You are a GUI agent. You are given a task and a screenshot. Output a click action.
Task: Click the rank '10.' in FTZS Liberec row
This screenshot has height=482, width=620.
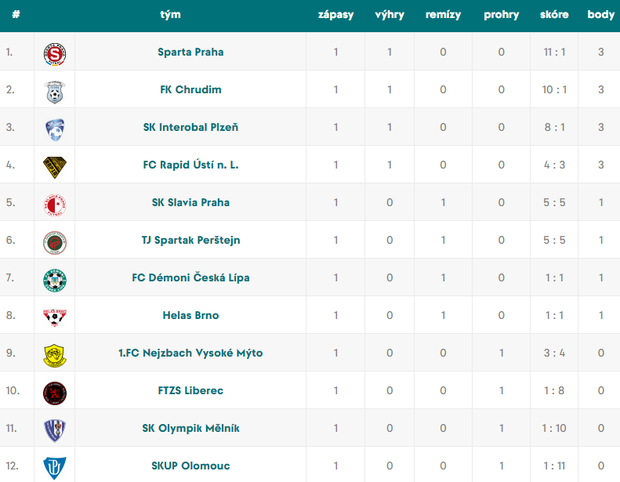click(x=12, y=390)
